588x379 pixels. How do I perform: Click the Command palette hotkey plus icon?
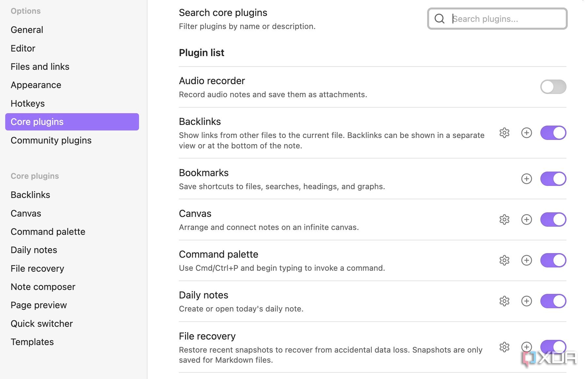pyautogui.click(x=526, y=260)
